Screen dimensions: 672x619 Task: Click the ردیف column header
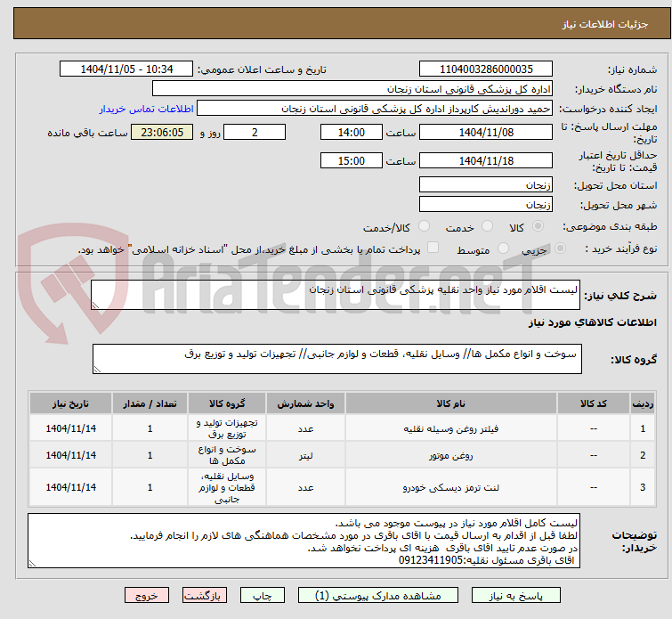(643, 403)
